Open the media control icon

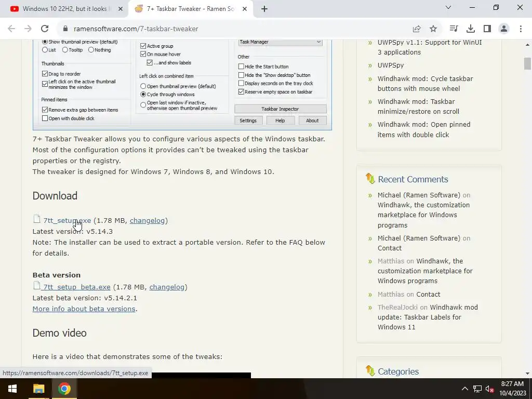(x=454, y=29)
